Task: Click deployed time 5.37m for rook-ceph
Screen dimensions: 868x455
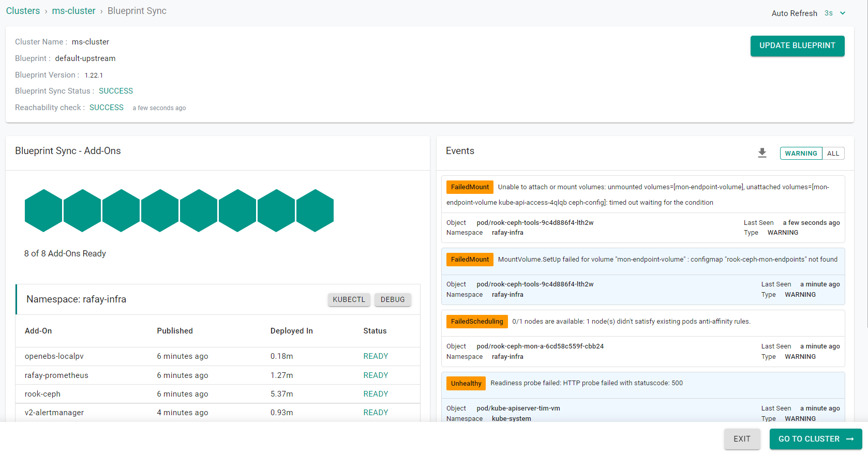Action: click(282, 394)
